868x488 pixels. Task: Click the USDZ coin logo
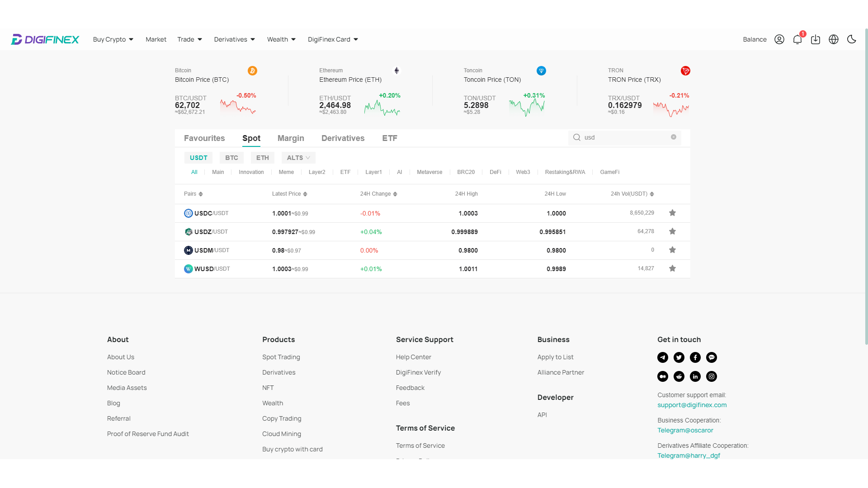tap(189, 232)
